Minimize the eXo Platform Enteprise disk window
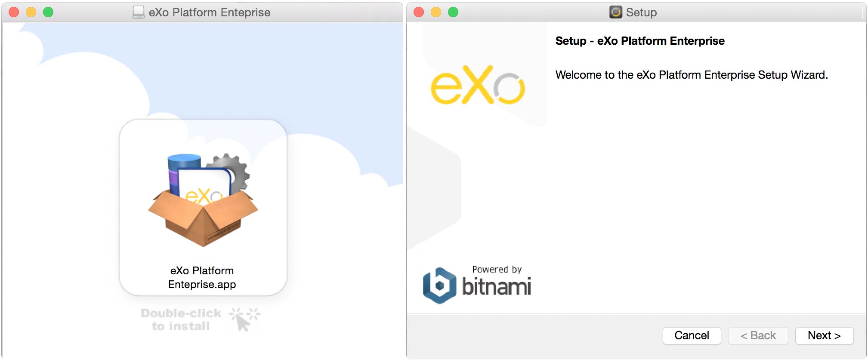The height and width of the screenshot is (362, 868). 31,12
